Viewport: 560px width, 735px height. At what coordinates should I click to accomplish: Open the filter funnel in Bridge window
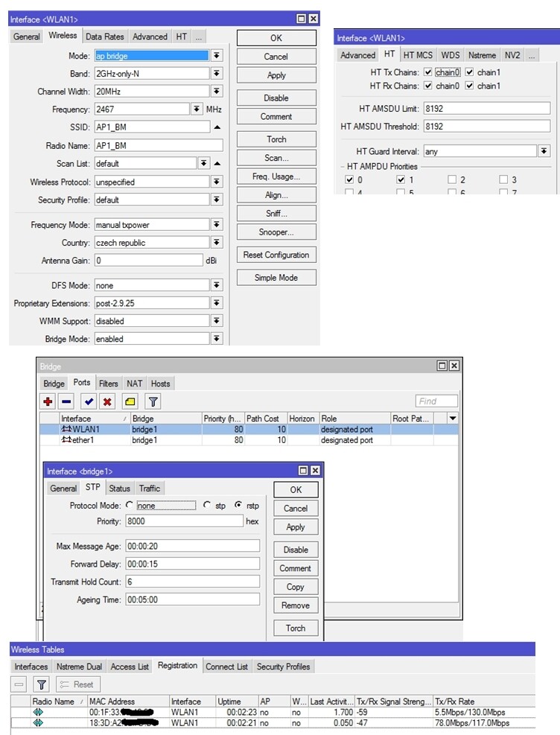coord(153,401)
